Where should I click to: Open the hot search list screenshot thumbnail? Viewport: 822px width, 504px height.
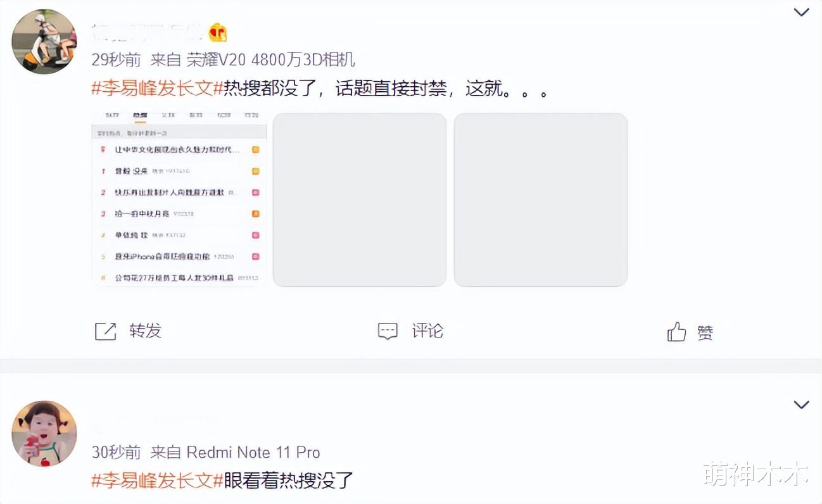coord(179,199)
